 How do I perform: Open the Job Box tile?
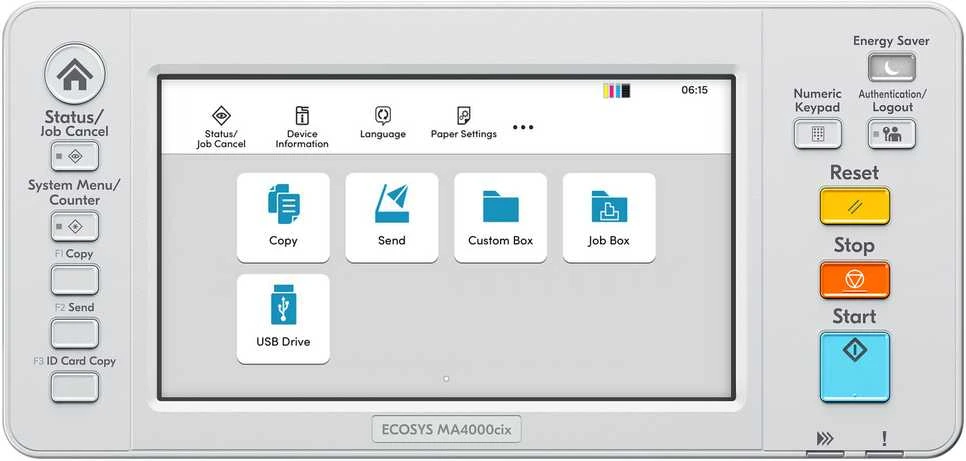point(609,218)
